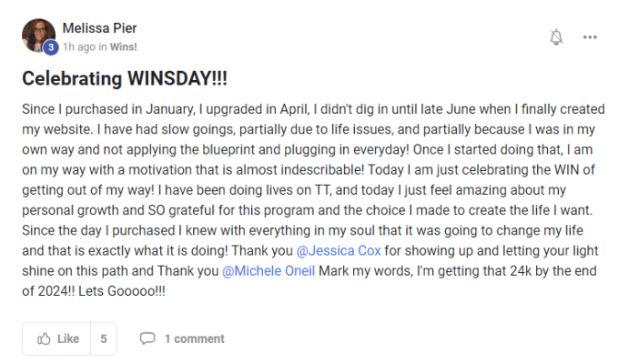This screenshot has width=628, height=364.
Task: Click Melissa Pier's profile avatar
Action: click(38, 35)
